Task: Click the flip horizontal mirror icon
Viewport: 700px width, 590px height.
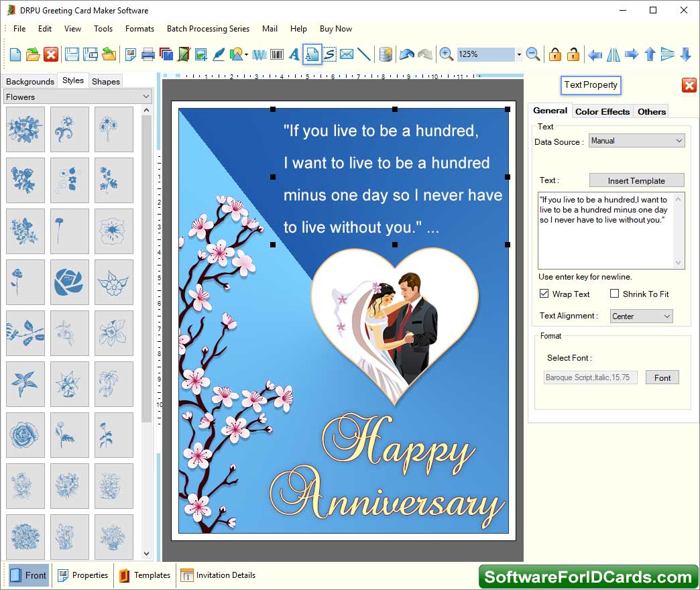Action: [614, 54]
